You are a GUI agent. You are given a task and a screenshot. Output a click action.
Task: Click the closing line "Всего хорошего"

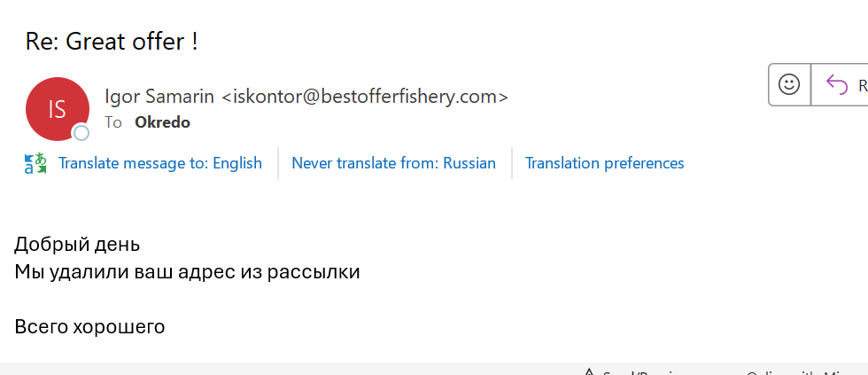coord(89,326)
